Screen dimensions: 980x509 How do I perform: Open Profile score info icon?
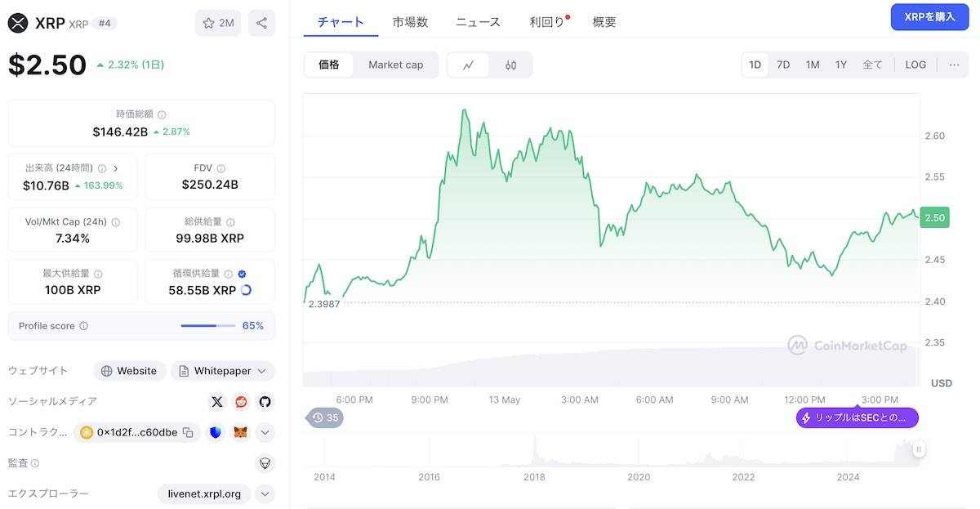(x=84, y=326)
